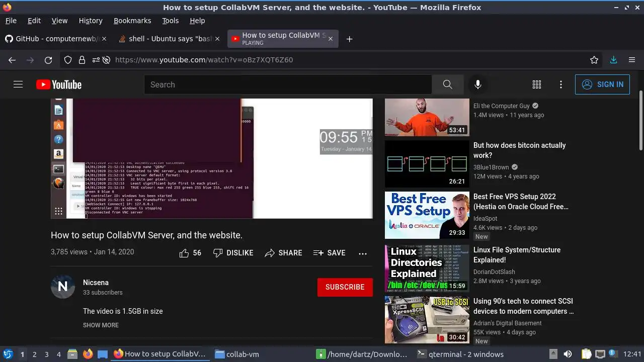
Task: Click the SIGN IN button
Action: click(x=602, y=84)
